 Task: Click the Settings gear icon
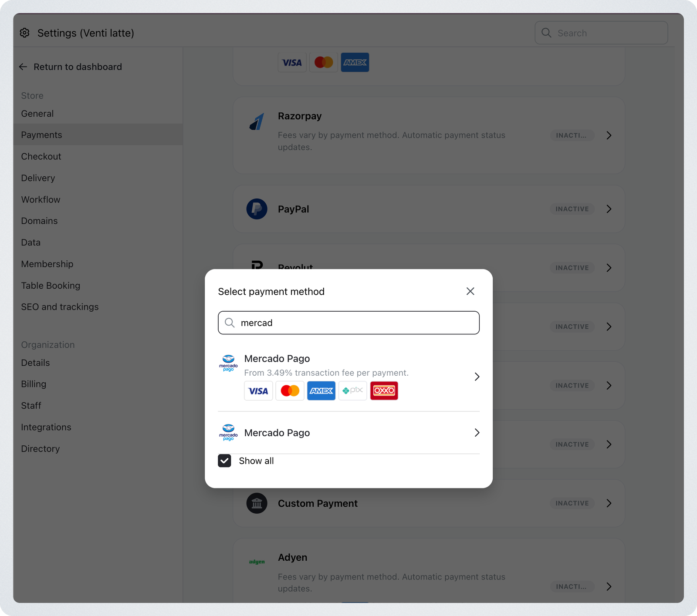click(25, 33)
